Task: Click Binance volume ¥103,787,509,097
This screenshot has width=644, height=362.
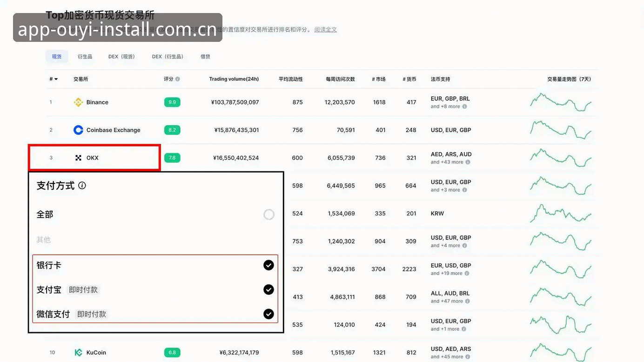Action: click(x=235, y=102)
